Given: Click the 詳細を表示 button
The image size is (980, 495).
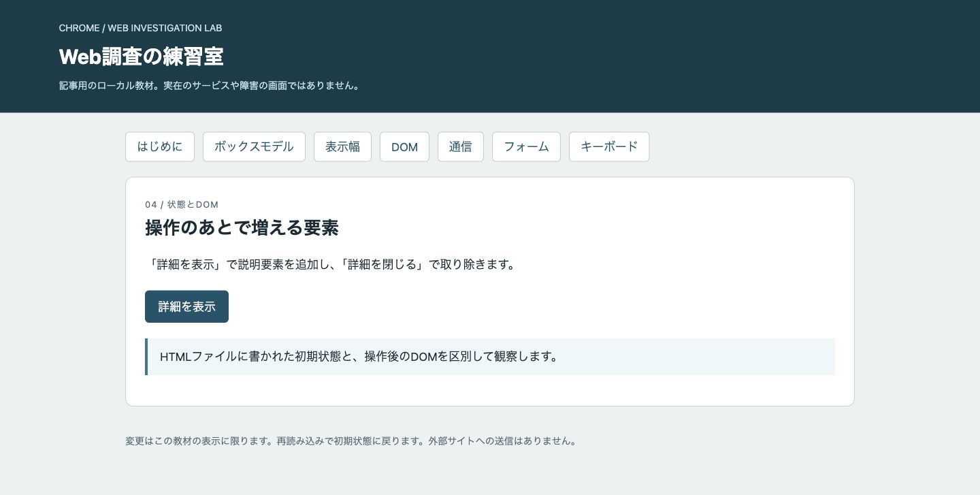Looking at the screenshot, I should 186,306.
